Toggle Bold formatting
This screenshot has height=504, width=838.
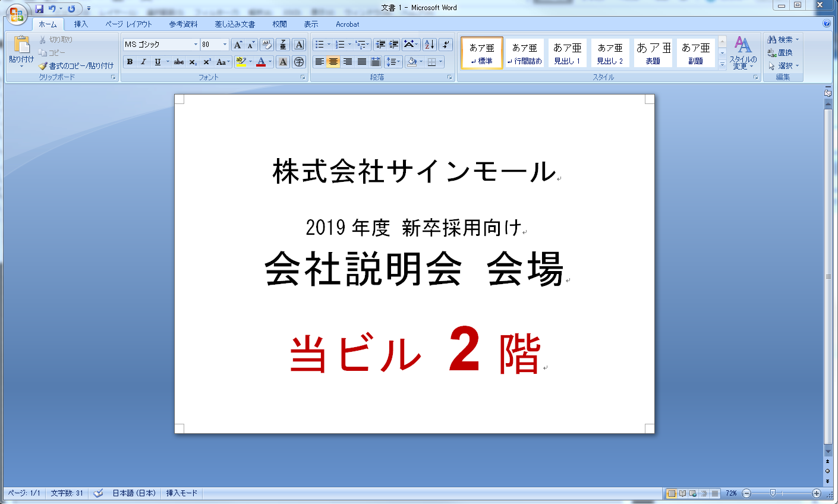click(x=130, y=62)
